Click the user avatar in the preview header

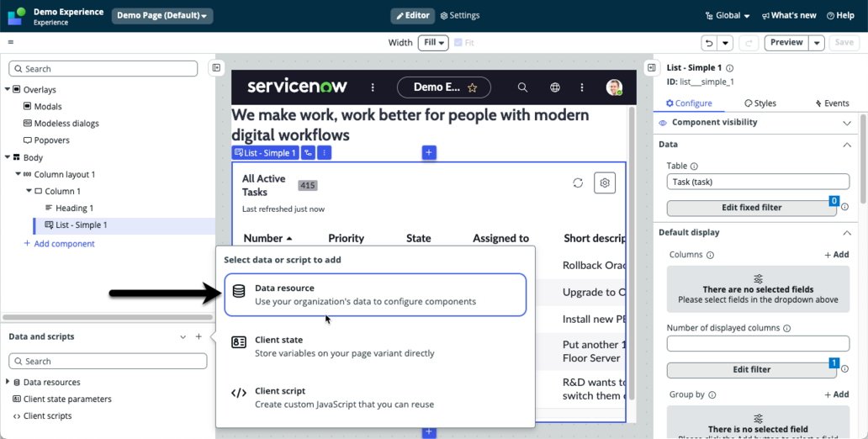tap(614, 87)
